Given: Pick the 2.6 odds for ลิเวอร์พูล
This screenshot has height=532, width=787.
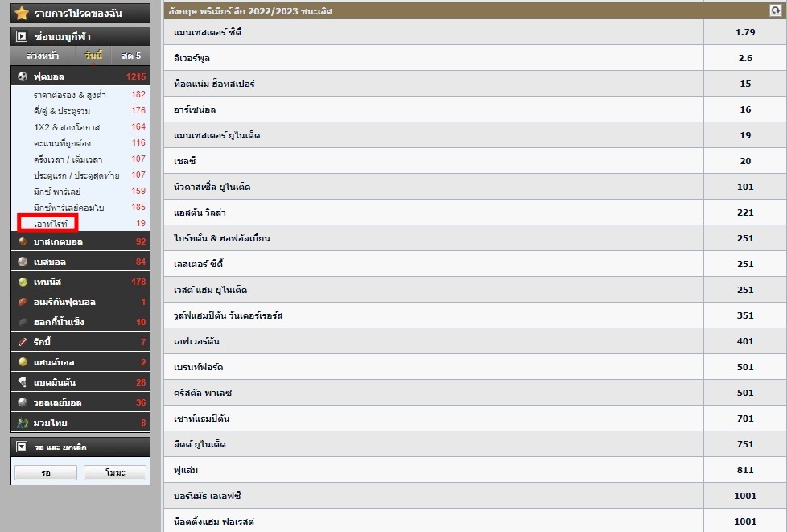Looking at the screenshot, I should pyautogui.click(x=744, y=58).
